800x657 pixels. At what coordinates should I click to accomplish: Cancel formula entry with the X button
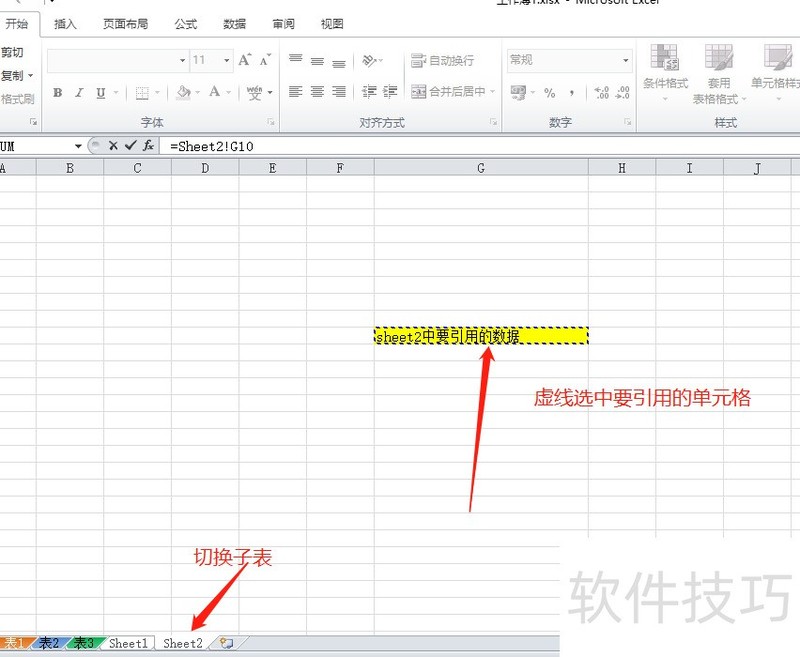[x=113, y=145]
